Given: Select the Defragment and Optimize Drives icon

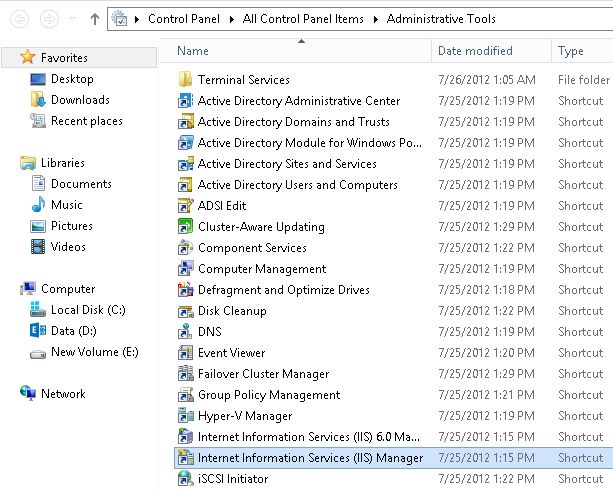Looking at the screenshot, I should pos(185,290).
